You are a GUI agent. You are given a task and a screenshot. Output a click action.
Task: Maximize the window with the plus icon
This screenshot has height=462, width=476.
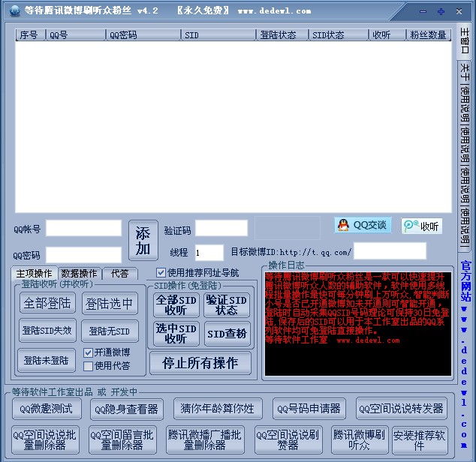441,11
